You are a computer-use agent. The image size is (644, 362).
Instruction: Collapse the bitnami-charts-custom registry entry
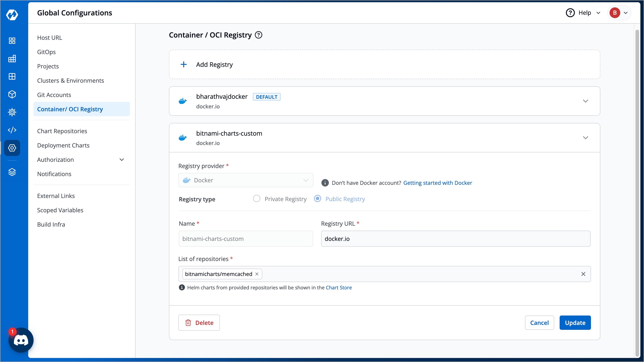585,138
